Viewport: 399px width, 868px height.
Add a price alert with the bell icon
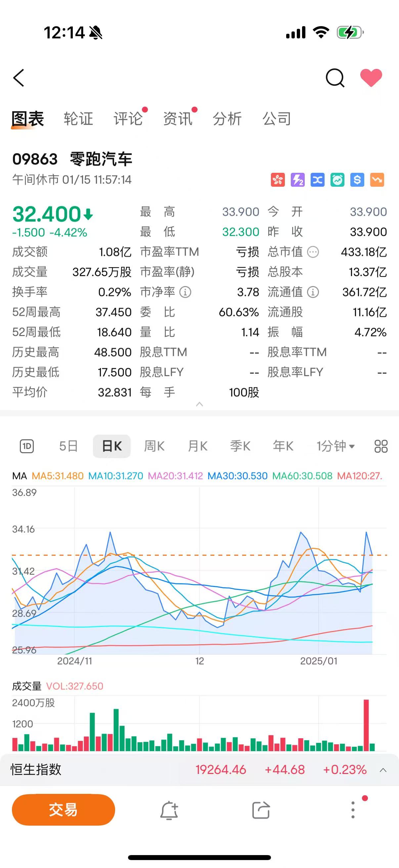coord(169,810)
